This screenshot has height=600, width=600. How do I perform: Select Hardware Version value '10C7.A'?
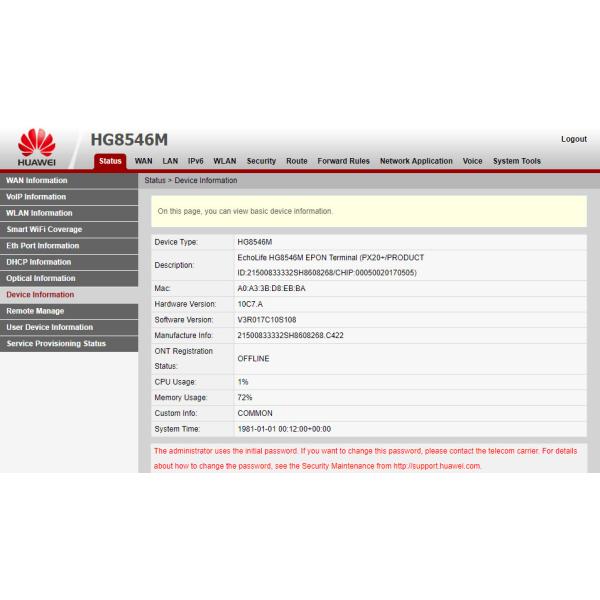(250, 304)
